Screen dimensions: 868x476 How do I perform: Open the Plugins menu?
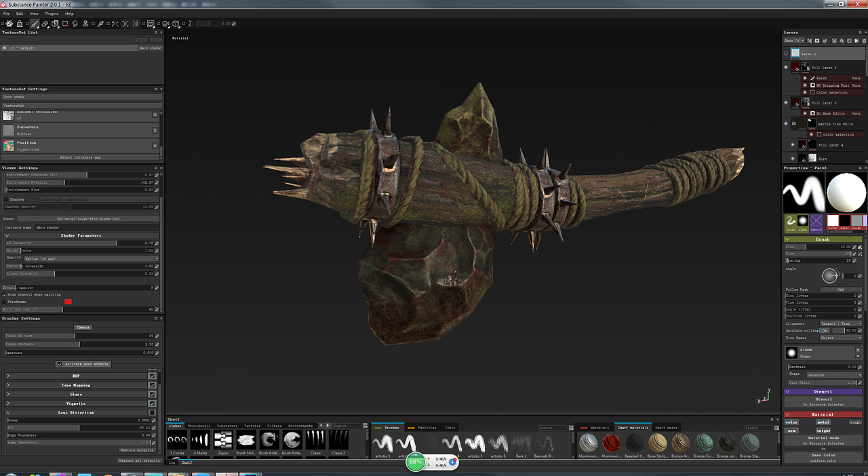pos(52,14)
